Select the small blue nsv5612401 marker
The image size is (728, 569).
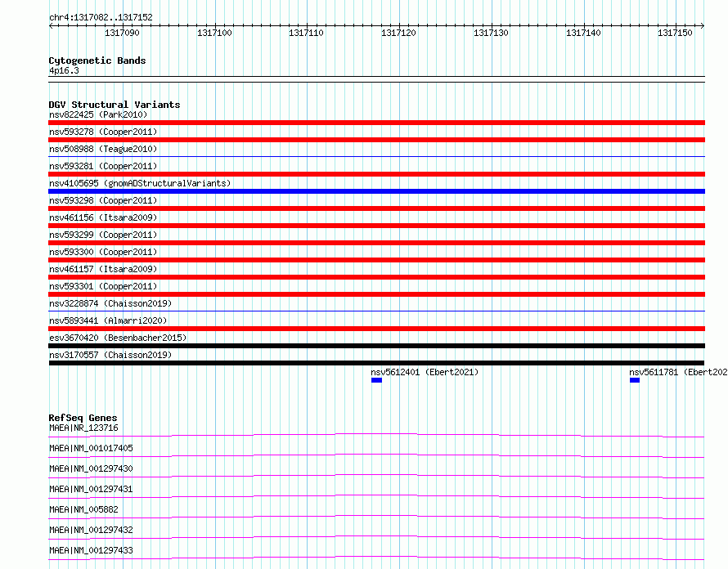click(x=376, y=380)
